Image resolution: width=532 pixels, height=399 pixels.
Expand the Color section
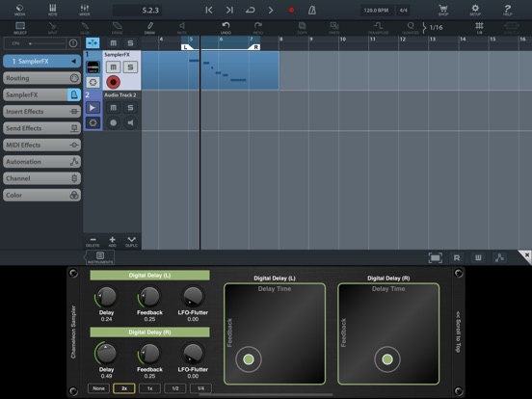42,195
